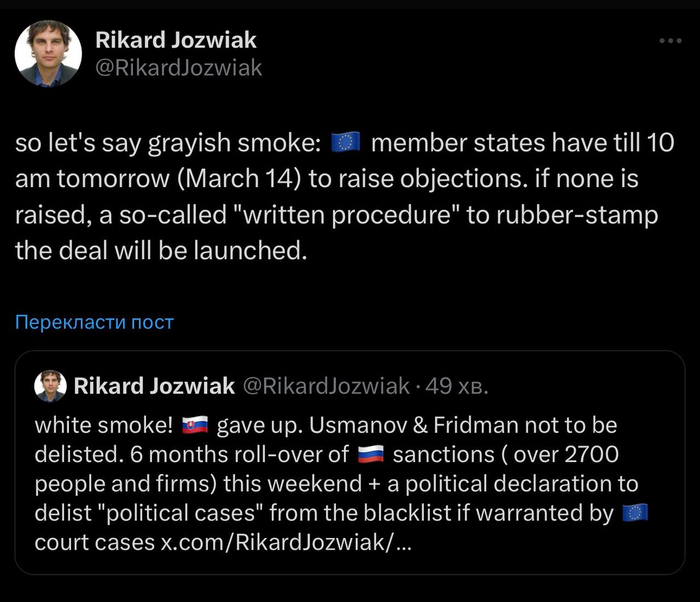
Task: Click the small avatar in the quoted post
Action: pos(50,386)
